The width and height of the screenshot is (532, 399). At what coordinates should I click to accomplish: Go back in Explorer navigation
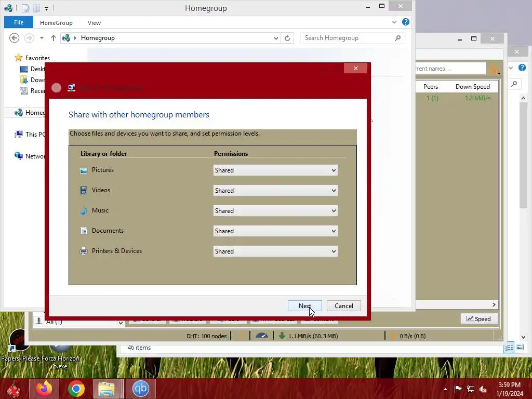tap(14, 37)
